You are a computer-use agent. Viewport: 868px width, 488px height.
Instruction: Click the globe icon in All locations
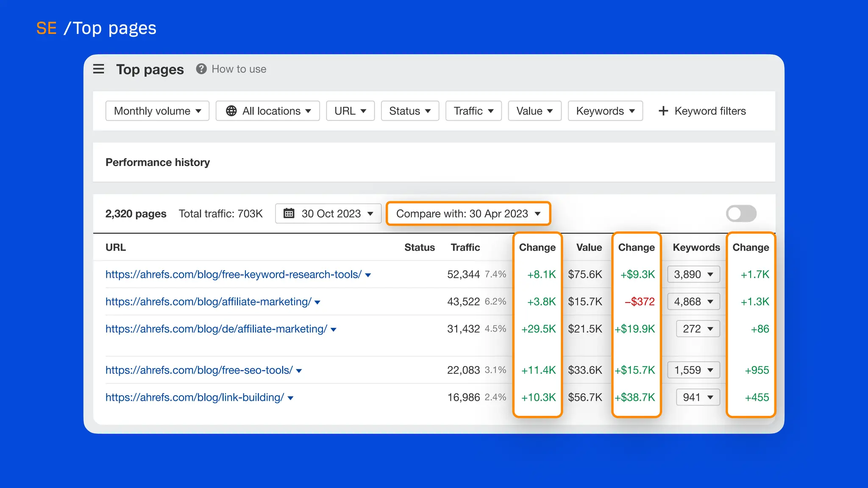point(231,111)
